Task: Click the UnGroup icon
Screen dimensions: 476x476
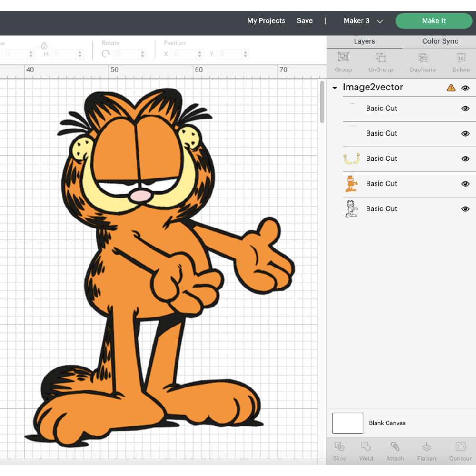Action: (x=381, y=61)
